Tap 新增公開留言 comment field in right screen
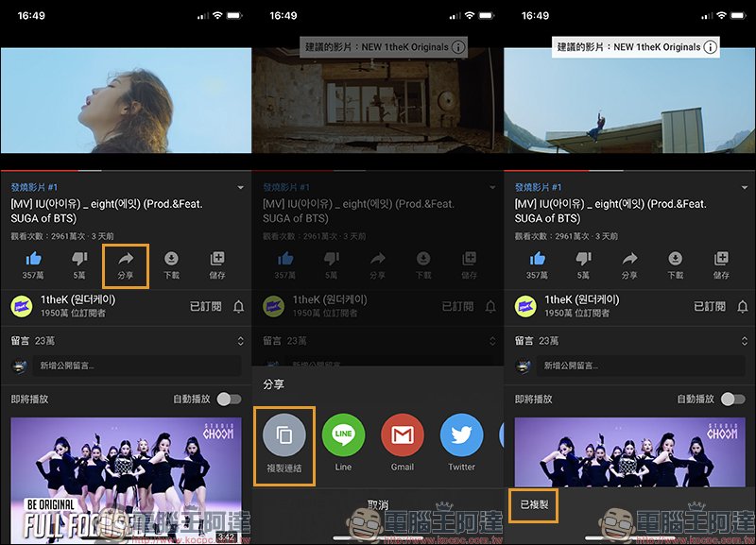This screenshot has height=545, width=756. coord(642,366)
